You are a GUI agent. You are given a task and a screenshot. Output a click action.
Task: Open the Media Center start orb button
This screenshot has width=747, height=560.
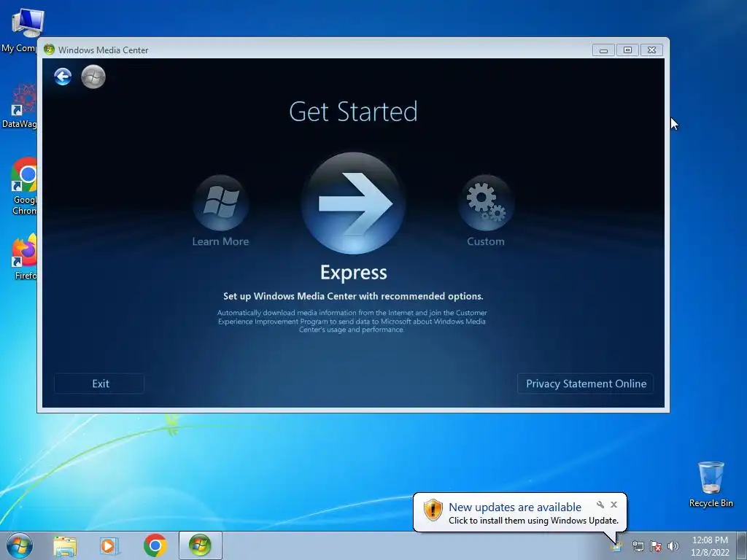tap(93, 77)
